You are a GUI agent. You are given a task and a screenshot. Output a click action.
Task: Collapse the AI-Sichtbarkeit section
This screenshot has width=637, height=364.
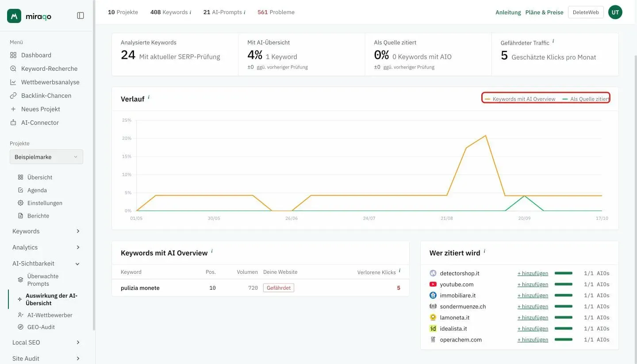pos(46,264)
